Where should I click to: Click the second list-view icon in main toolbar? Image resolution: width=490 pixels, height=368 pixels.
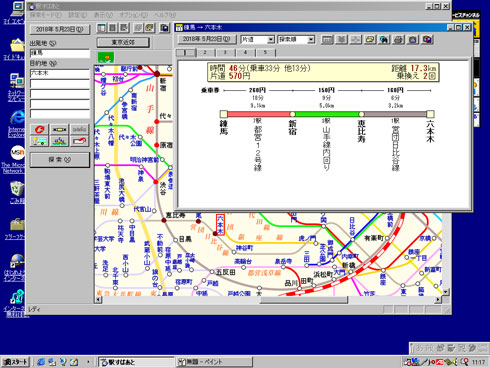(113, 28)
